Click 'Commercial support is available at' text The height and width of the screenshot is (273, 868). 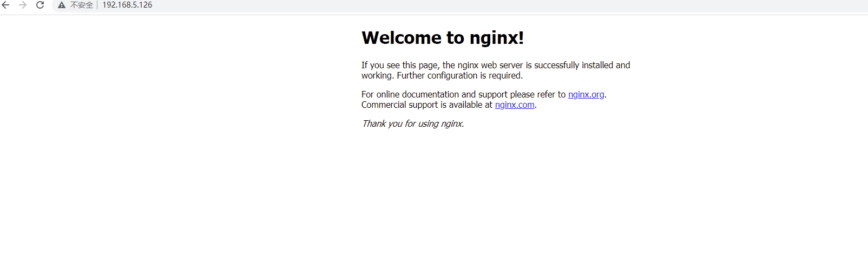pyautogui.click(x=427, y=105)
